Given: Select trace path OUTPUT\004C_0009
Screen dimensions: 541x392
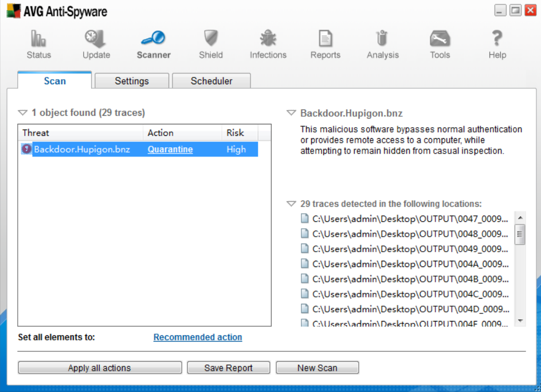Looking at the screenshot, I should point(410,294).
